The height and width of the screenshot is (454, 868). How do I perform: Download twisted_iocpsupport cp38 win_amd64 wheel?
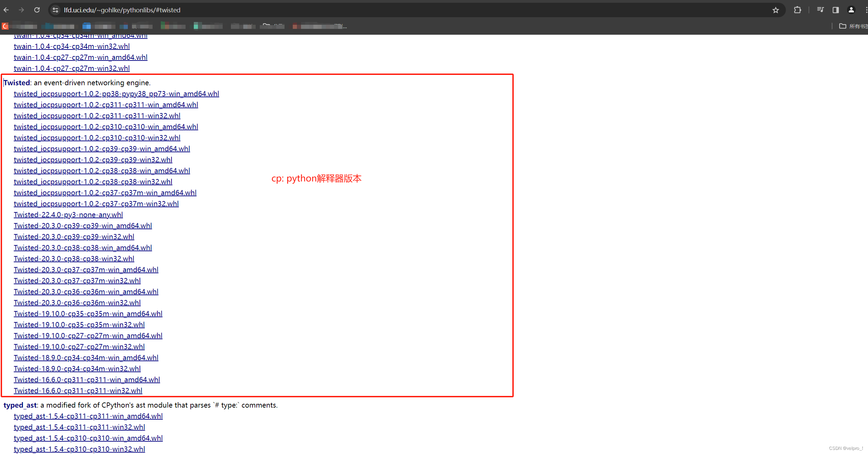(102, 170)
